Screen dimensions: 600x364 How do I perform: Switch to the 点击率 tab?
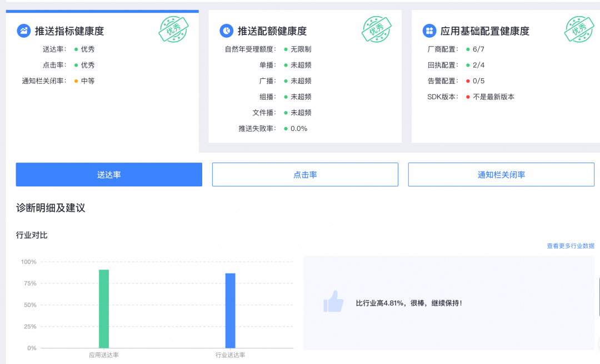[305, 175]
